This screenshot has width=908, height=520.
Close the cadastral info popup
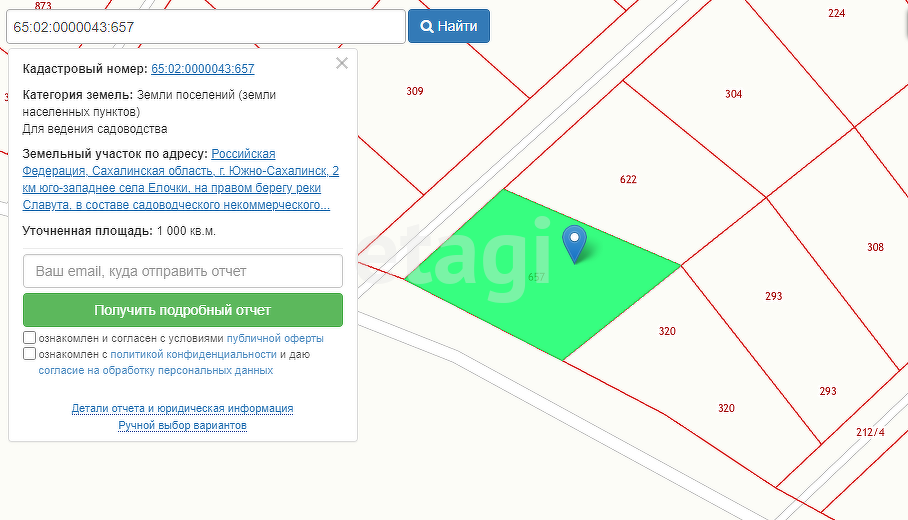click(x=342, y=64)
